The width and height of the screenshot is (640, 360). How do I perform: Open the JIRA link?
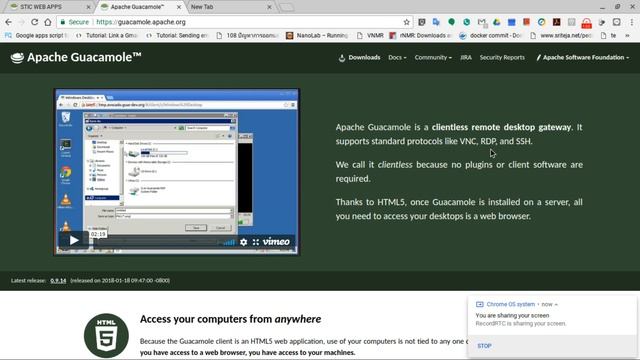(466, 58)
